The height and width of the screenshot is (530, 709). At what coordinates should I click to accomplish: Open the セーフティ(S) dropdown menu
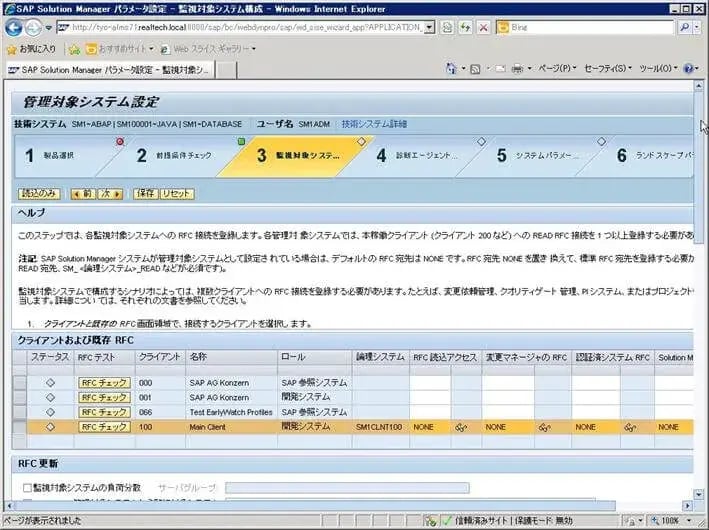[x=607, y=69]
